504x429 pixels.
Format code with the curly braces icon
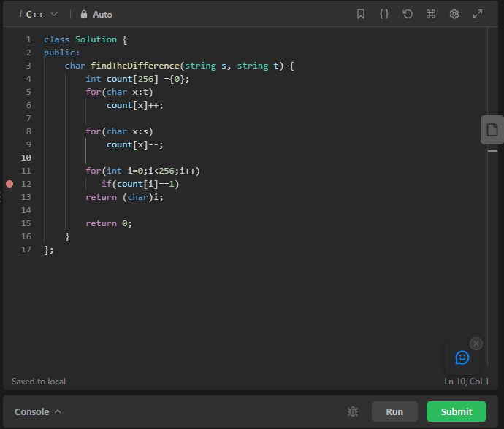click(384, 14)
